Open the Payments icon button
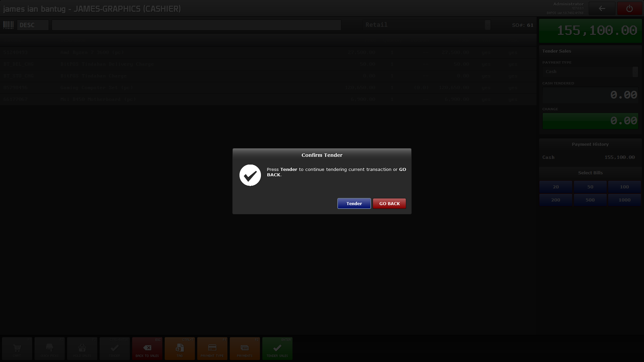This screenshot has width=644, height=362. point(245,349)
